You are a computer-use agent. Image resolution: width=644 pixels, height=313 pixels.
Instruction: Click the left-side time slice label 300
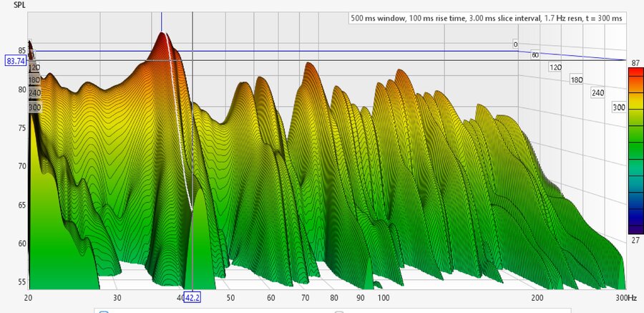pyautogui.click(x=34, y=107)
